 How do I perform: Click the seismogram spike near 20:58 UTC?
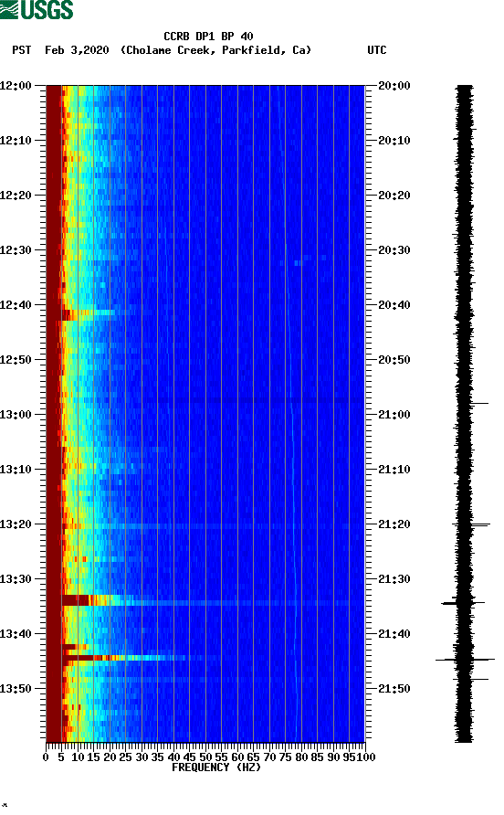coord(472,403)
